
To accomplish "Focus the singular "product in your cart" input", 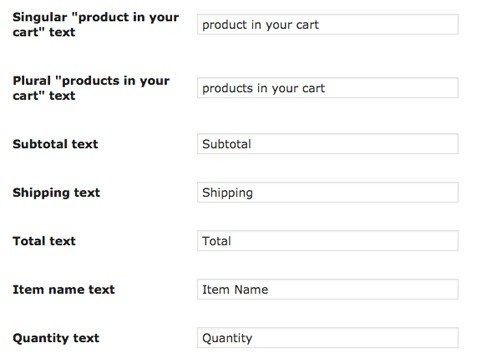I will point(328,24).
